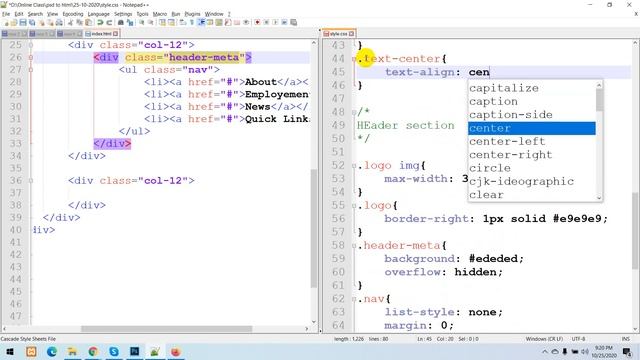Collapse the .header-meta rule fold
Image resolution: width=640 pixels, height=360 pixels.
point(354,246)
